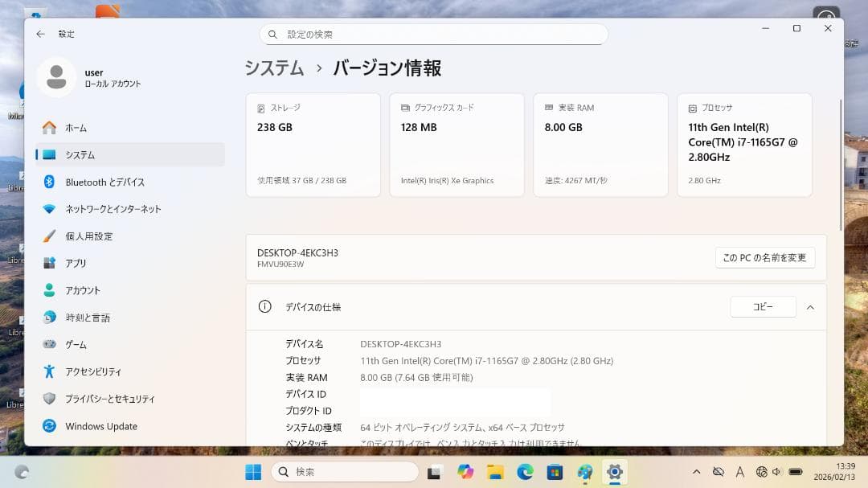Open File Explorer from the taskbar

pyautogui.click(x=495, y=472)
